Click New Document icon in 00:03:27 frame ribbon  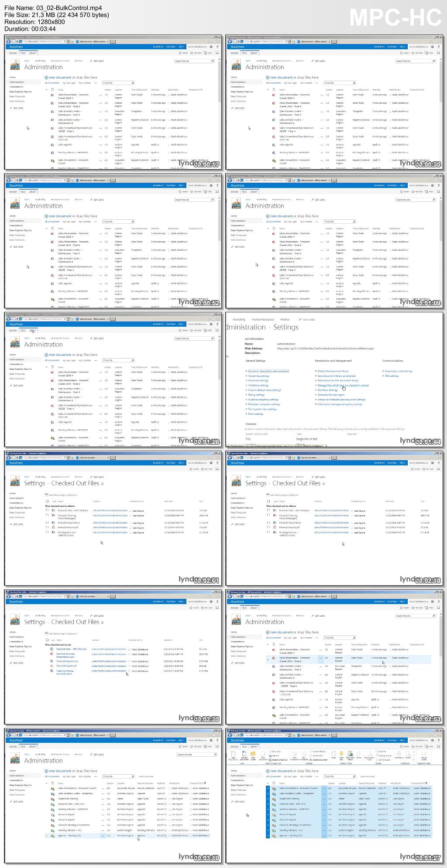pos(233,753)
